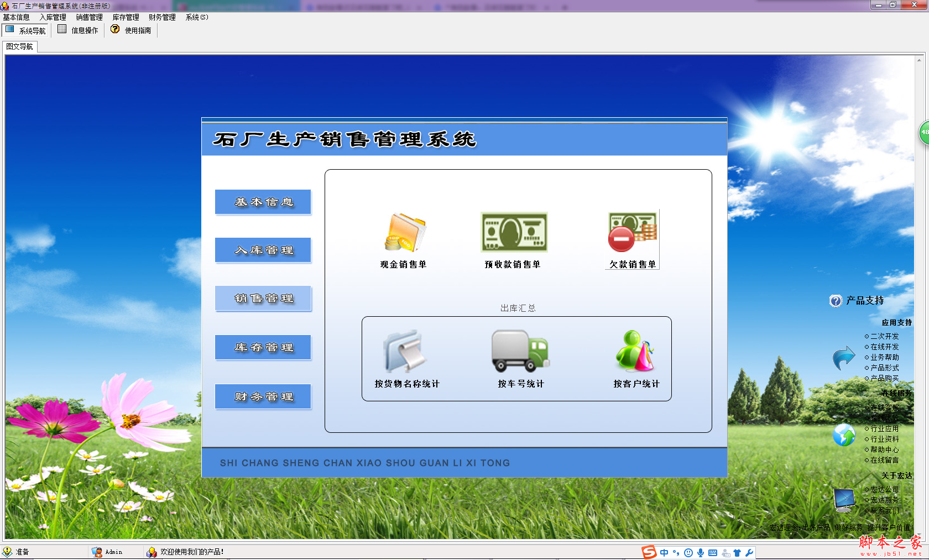929x560 pixels.
Task: Switch to the 图文导航 tab
Action: coord(20,47)
